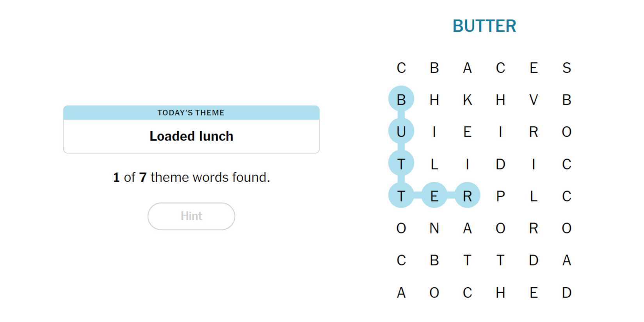Click the "Loaded lunch" theme text

pyautogui.click(x=191, y=136)
